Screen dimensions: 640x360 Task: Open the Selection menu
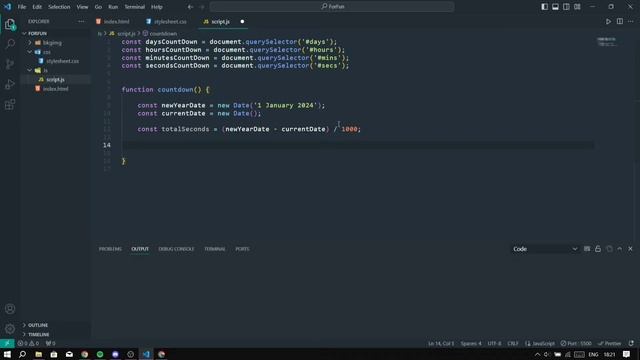click(x=59, y=7)
